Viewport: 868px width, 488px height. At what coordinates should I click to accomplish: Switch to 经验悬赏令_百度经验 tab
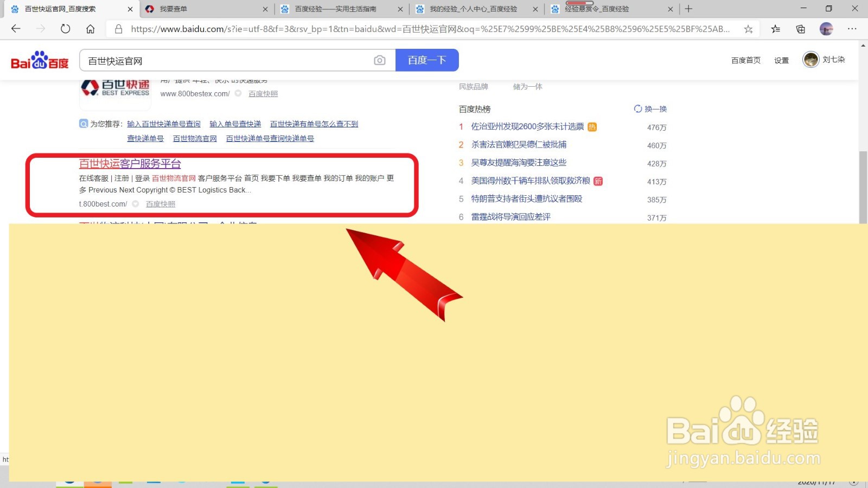611,9
